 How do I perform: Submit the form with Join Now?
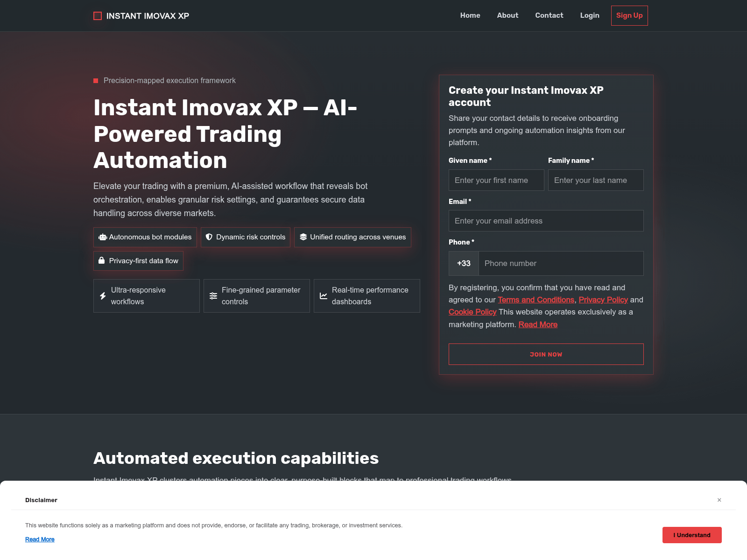546,354
